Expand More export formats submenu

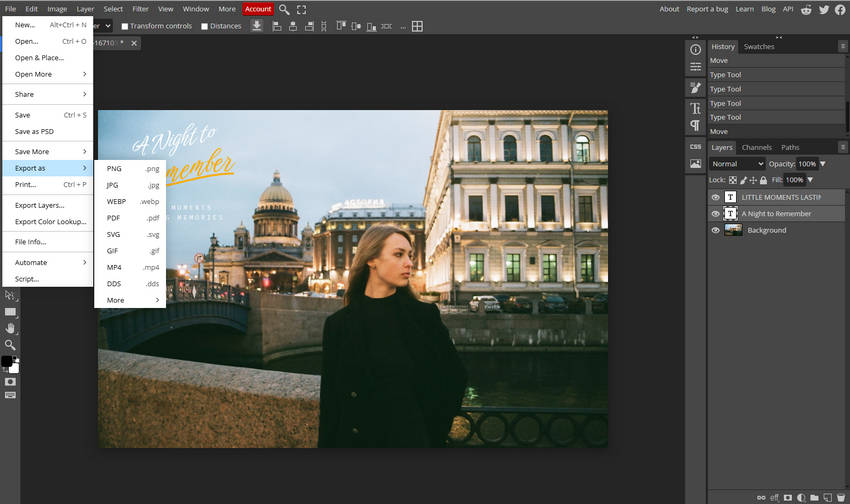130,300
